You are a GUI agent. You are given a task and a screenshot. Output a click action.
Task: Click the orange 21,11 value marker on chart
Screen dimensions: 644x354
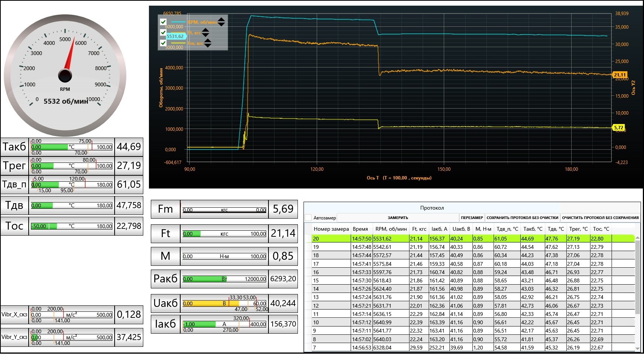pos(620,75)
